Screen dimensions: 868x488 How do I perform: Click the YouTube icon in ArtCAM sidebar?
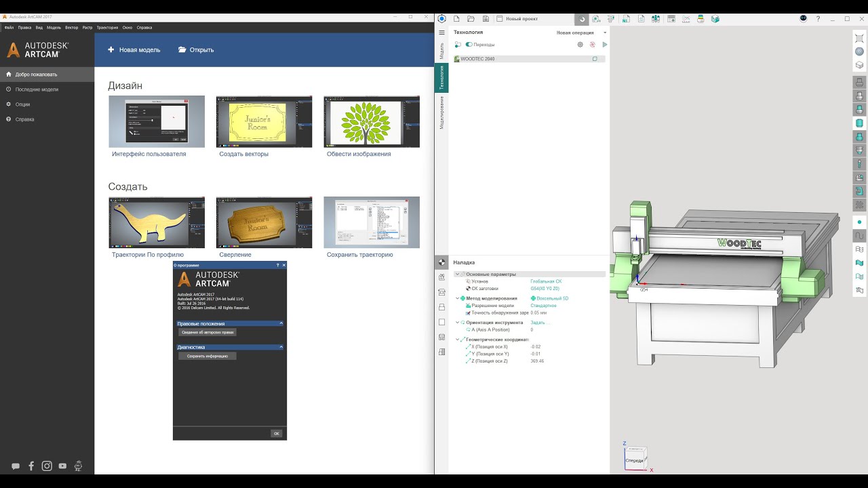tap(62, 466)
